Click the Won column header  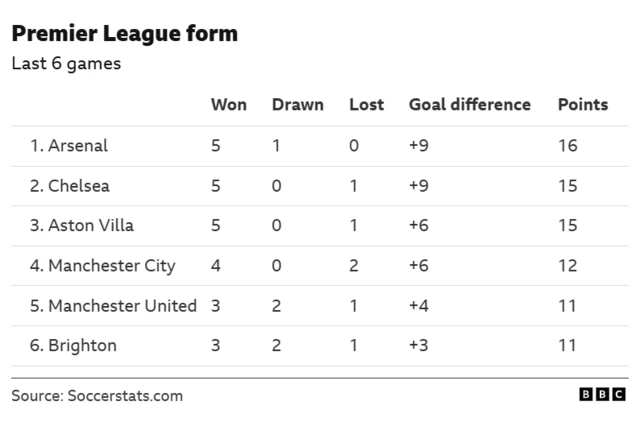pos(229,105)
